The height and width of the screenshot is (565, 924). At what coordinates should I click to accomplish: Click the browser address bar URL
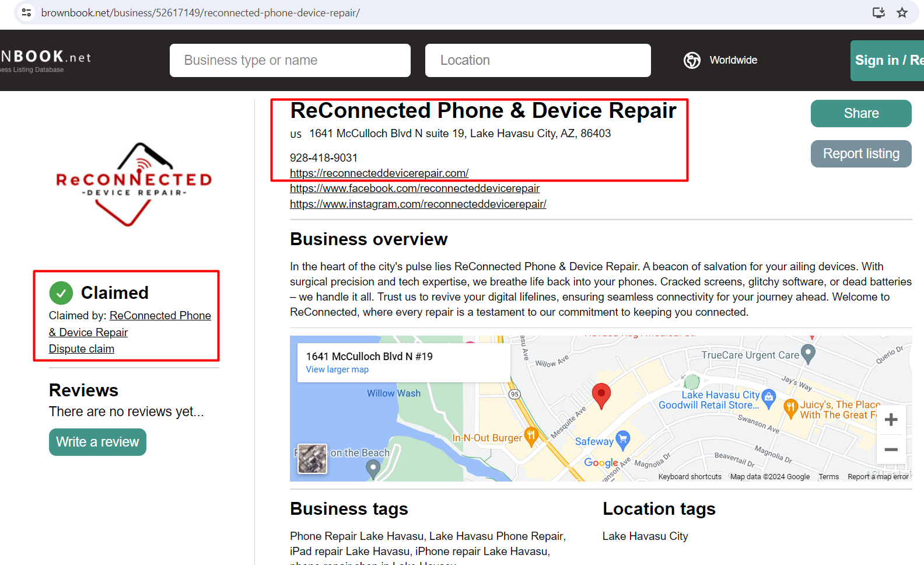coord(200,13)
